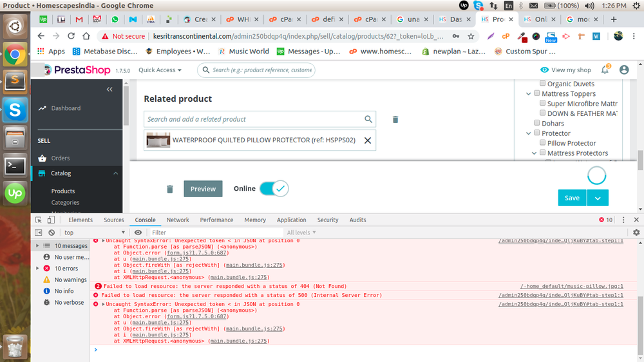
Task: Open Orders in the sidebar
Action: tap(61, 158)
